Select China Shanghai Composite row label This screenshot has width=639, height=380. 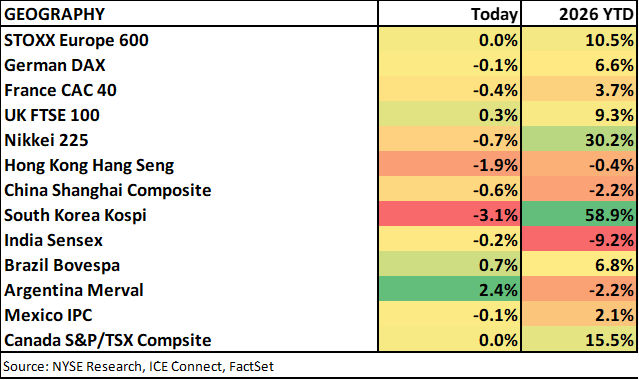(x=108, y=190)
